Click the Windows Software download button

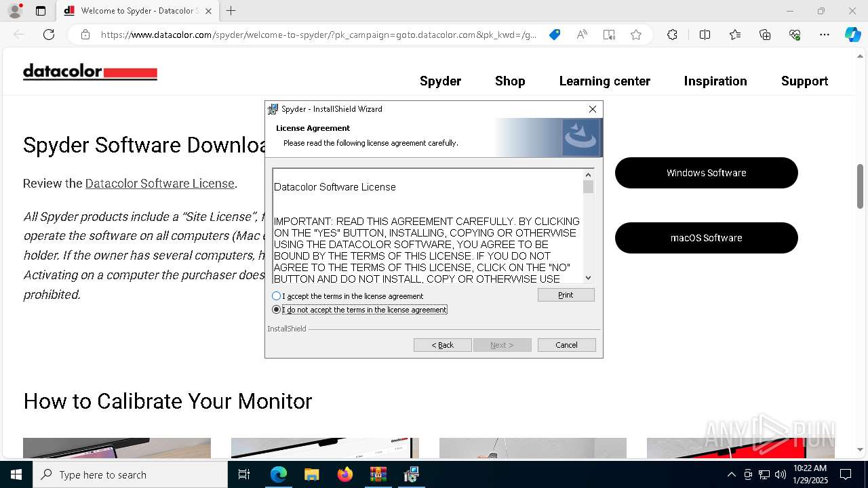pyautogui.click(x=706, y=173)
